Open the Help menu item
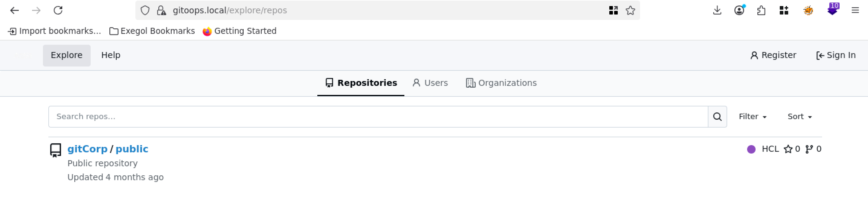 (x=111, y=55)
